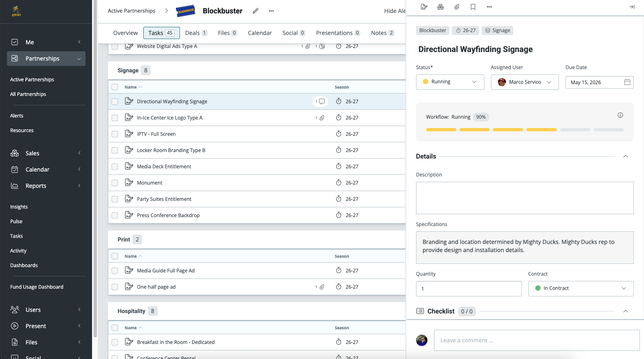Click the attachment icon on In-Ice Center Ice Logo row
This screenshot has width=644, height=359.
coord(322,118)
